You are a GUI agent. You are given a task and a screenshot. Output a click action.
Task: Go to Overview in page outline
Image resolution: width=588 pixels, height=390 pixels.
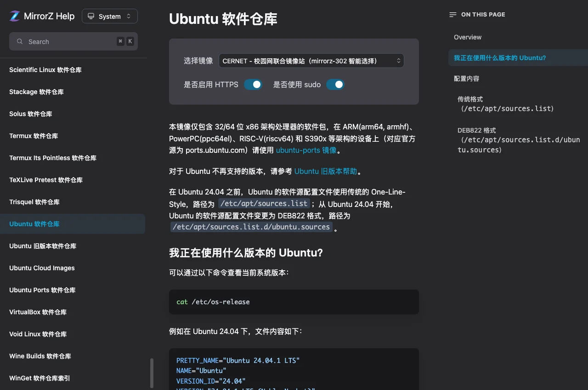coord(468,37)
